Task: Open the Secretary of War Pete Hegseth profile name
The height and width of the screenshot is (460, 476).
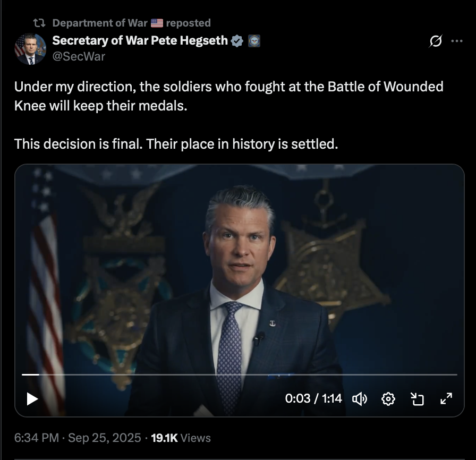Action: point(140,40)
